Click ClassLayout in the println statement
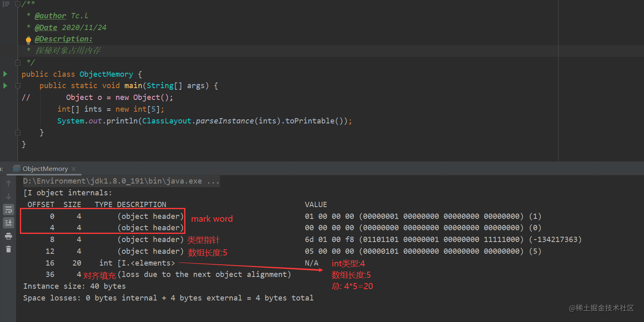Viewport: 644px width, 322px height. (167, 121)
